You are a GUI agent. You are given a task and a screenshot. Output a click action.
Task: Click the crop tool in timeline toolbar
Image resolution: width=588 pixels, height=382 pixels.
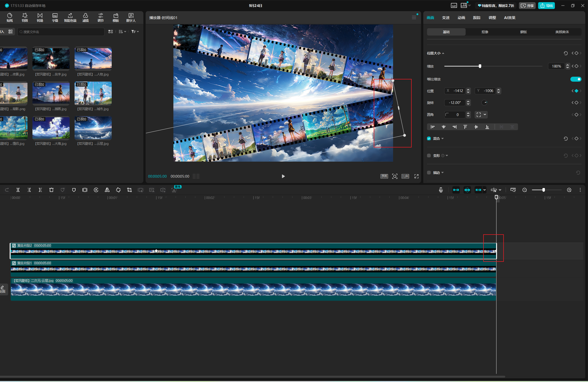[x=129, y=190]
